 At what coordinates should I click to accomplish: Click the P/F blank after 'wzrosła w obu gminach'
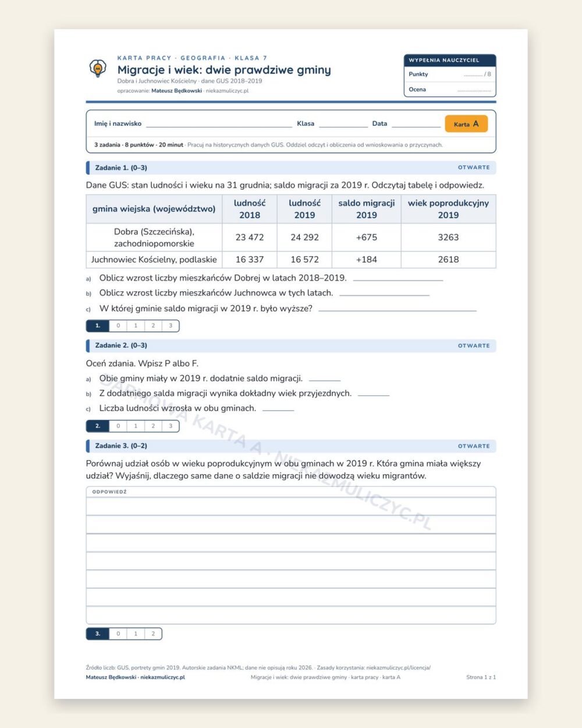278,409
